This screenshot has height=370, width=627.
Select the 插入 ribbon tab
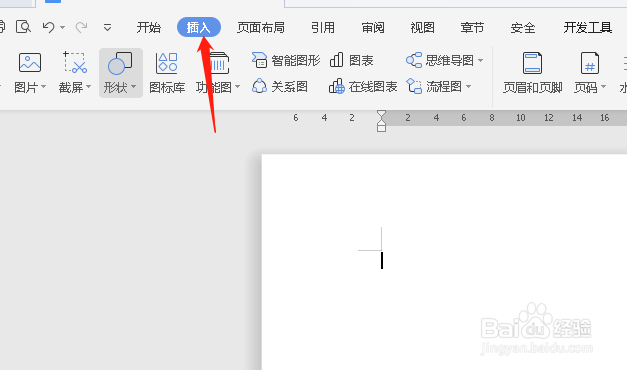coord(199,27)
